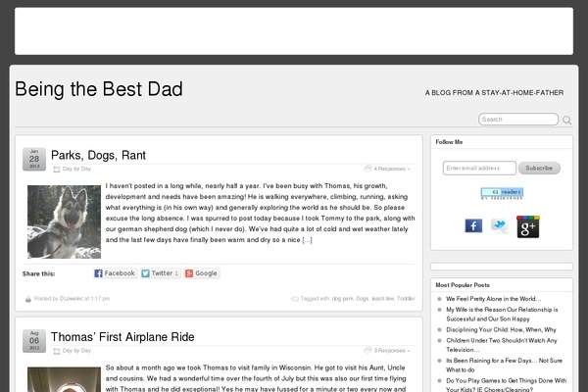
Task: Focus the Search input field
Action: 518,120
